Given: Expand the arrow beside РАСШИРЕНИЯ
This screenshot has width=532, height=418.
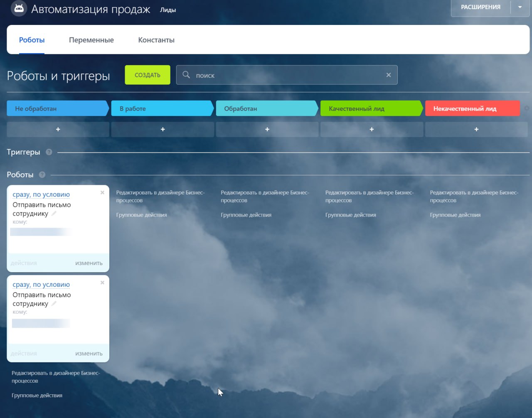Looking at the screenshot, I should (x=520, y=7).
